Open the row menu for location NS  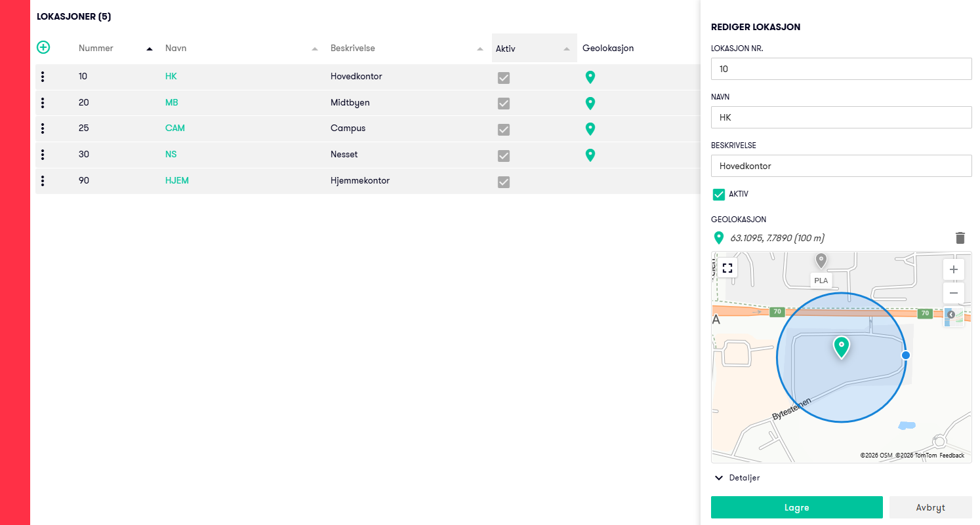(x=43, y=155)
